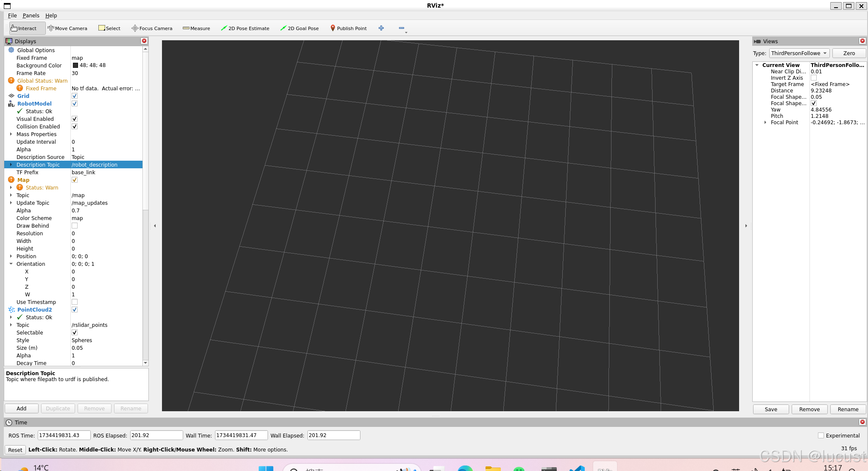Screen dimensions: 868x471
Task: Expand the PointCloud2 Status: Ok row
Action: point(11,317)
